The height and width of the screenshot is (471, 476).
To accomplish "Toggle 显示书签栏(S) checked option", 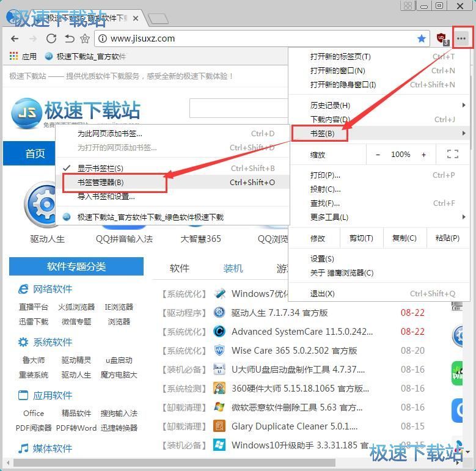I will (x=173, y=168).
